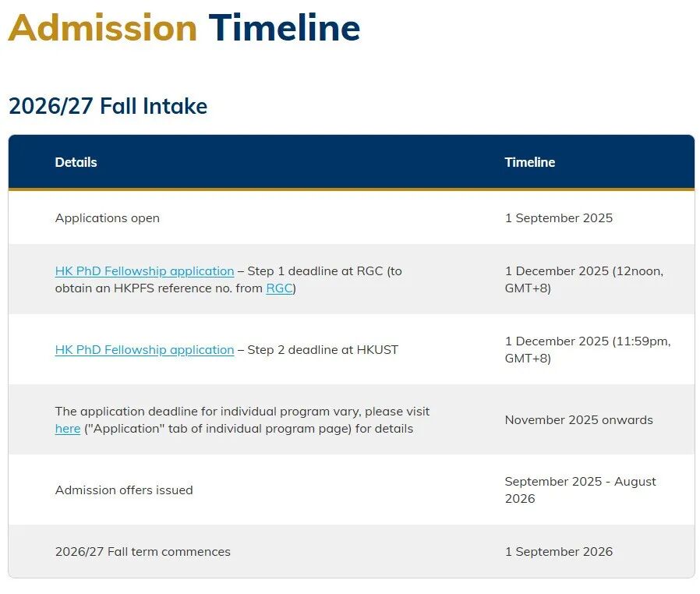Select the November 2025 onwards timeline cell

[578, 419]
